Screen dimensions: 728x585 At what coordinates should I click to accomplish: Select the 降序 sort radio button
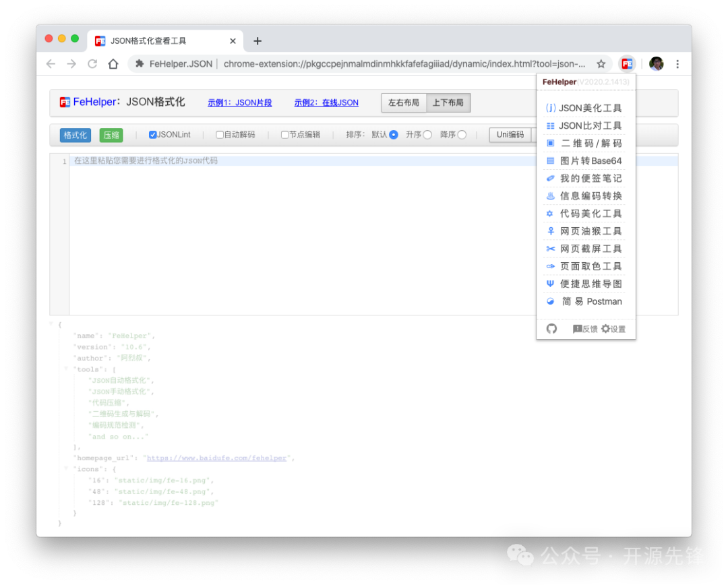point(462,135)
